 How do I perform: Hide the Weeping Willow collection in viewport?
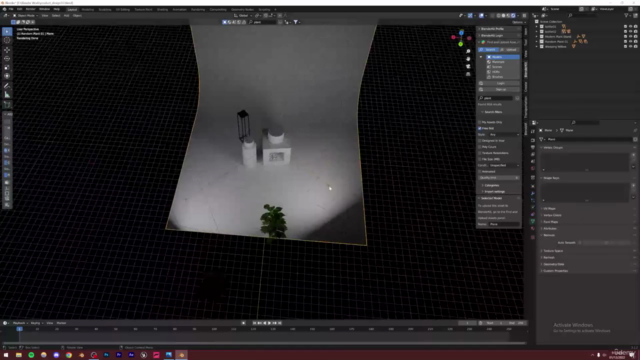630,47
